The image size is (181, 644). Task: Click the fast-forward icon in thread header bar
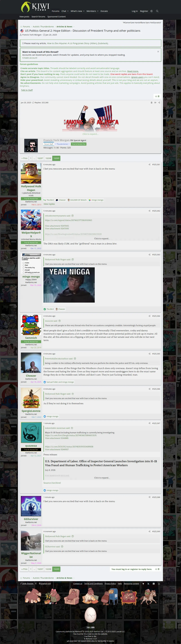click(155, 102)
